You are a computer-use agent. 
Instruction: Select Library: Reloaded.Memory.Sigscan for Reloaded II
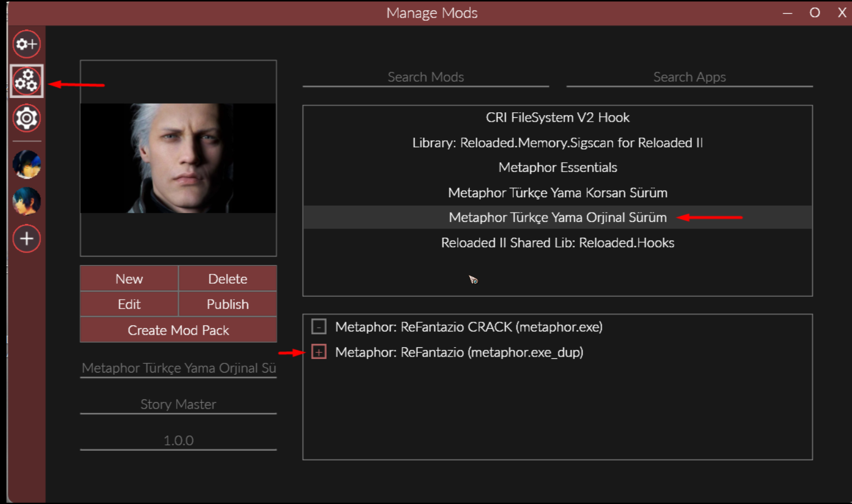(558, 142)
